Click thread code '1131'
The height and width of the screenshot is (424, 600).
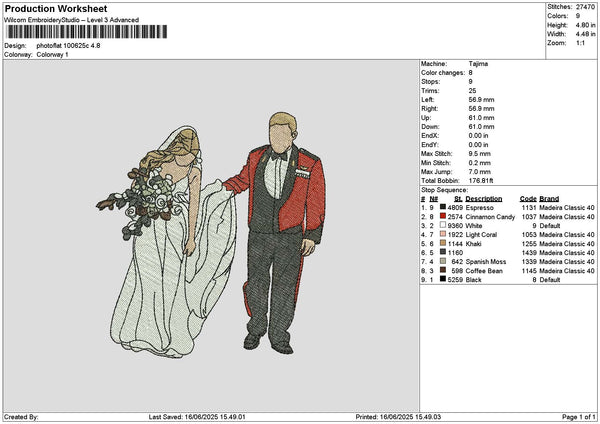coord(529,208)
